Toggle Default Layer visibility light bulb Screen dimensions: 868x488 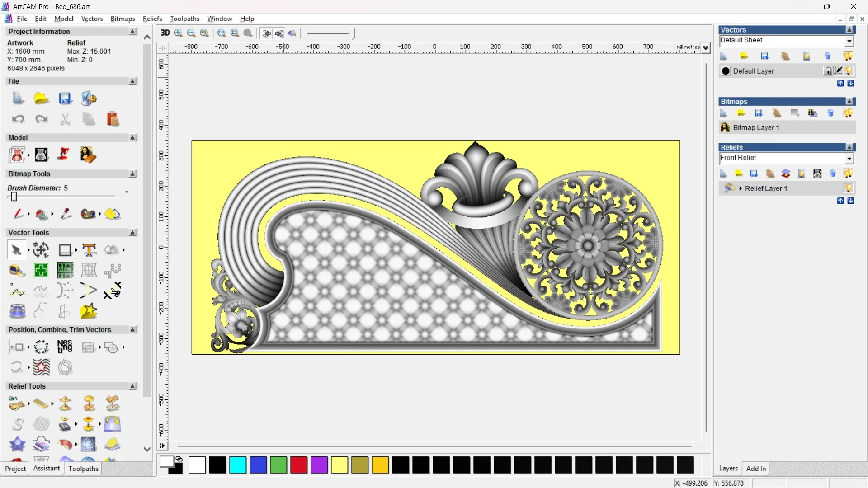click(849, 71)
